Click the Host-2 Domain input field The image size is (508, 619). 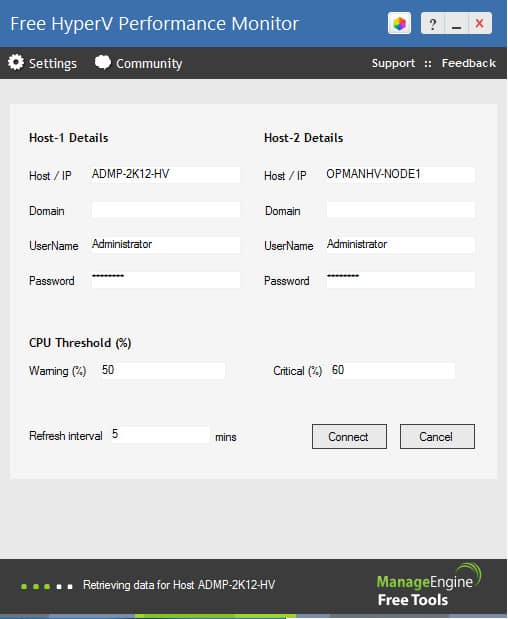[400, 210]
